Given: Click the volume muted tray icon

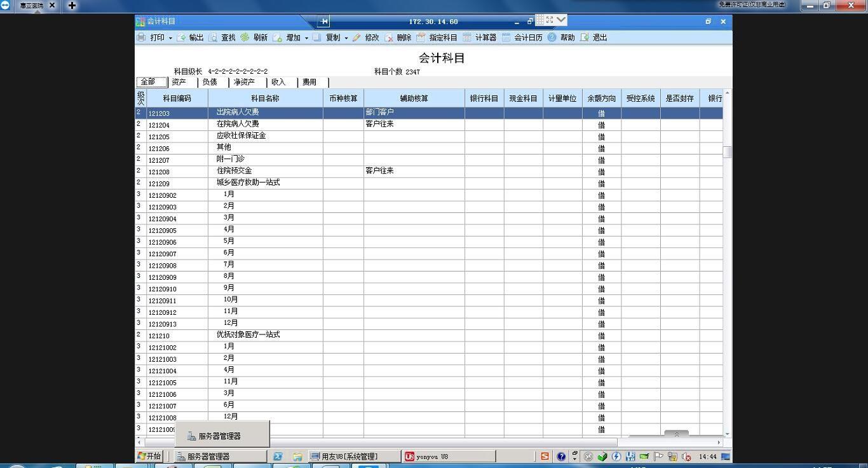Looking at the screenshot, I should point(686,456).
